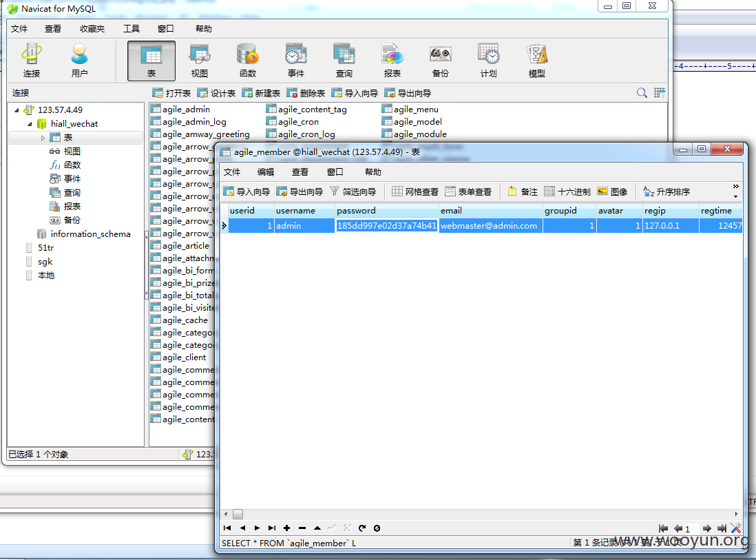Open 导入向导 in main window toolbar
This screenshot has width=756, height=560.
point(355,93)
